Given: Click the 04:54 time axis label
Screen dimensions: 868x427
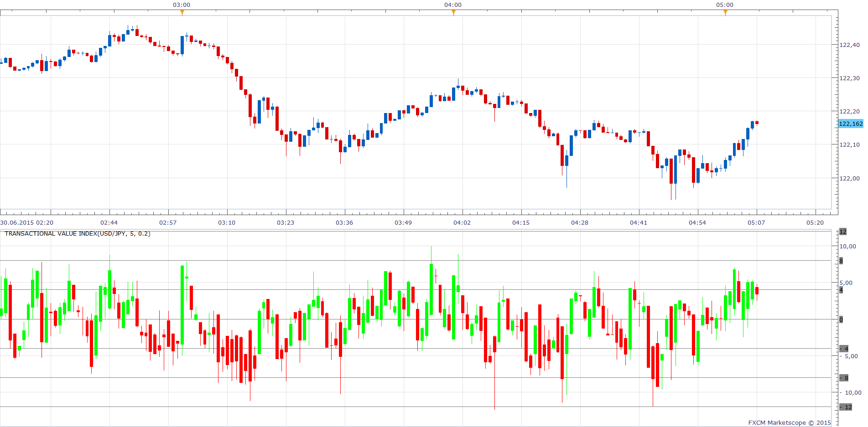Looking at the screenshot, I should [x=697, y=222].
